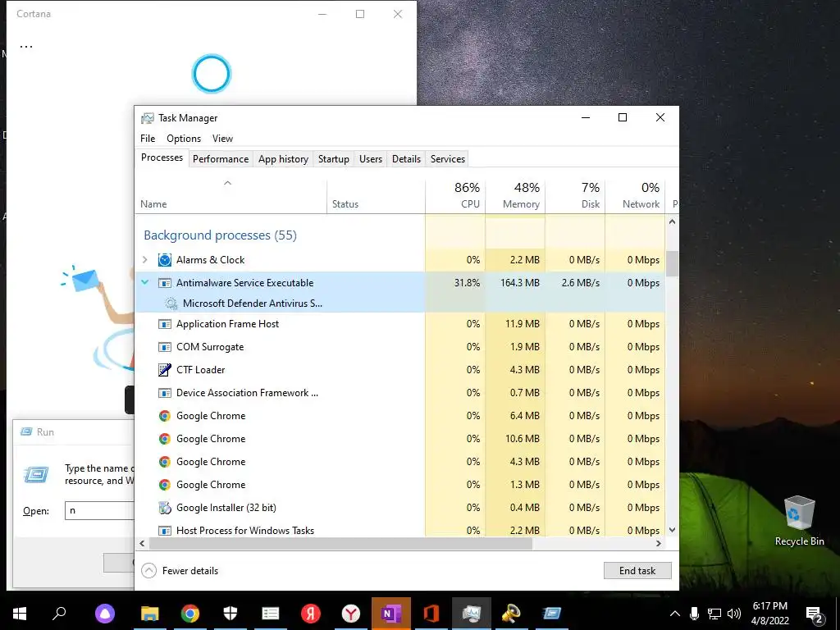Click the Status column header
This screenshot has width=840, height=630.
pyautogui.click(x=376, y=196)
